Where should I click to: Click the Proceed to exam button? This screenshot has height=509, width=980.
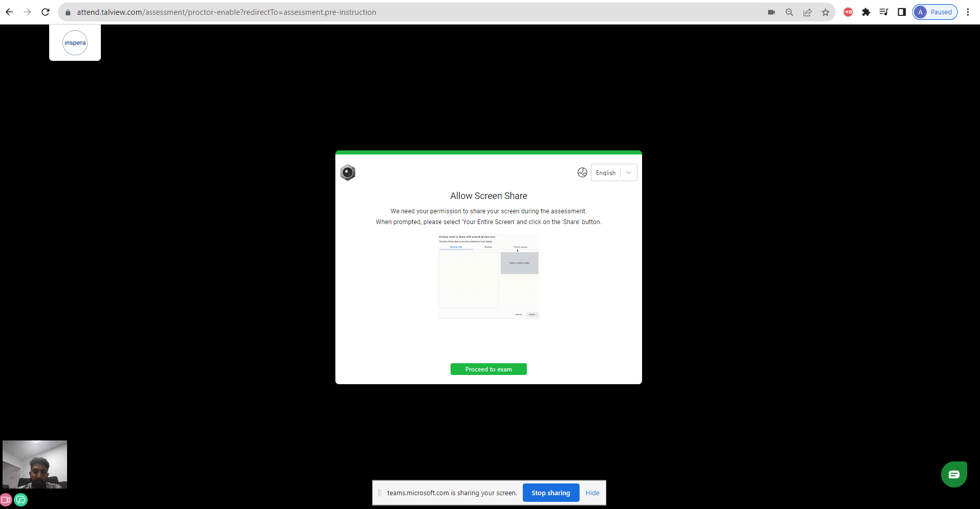(x=488, y=369)
